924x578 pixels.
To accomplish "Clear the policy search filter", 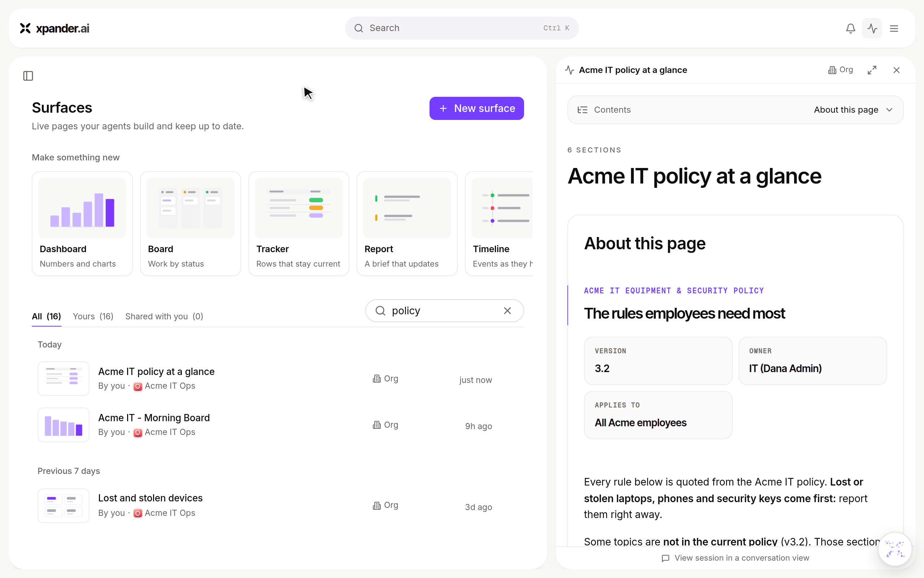I will [507, 311].
